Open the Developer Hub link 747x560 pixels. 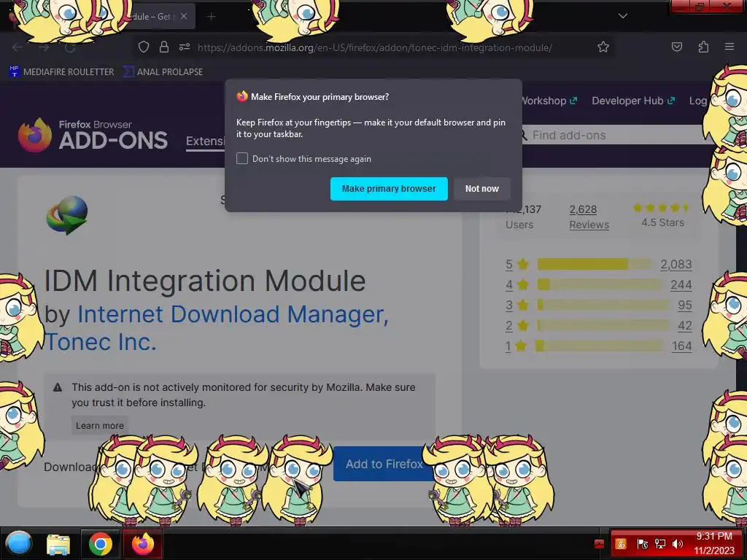click(633, 101)
